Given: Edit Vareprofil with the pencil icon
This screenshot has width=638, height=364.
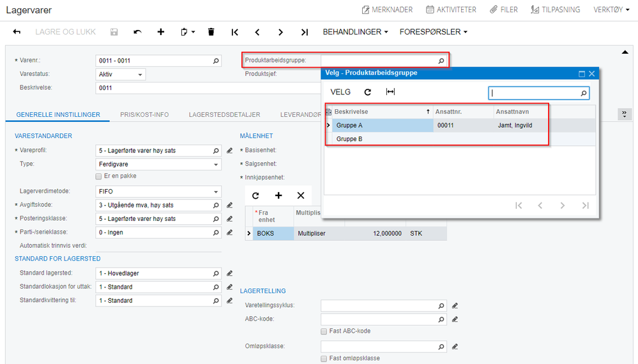Looking at the screenshot, I should [229, 151].
